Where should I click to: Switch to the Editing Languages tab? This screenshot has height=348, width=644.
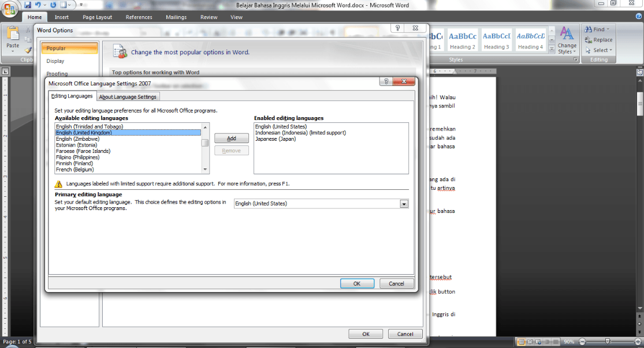click(x=72, y=96)
